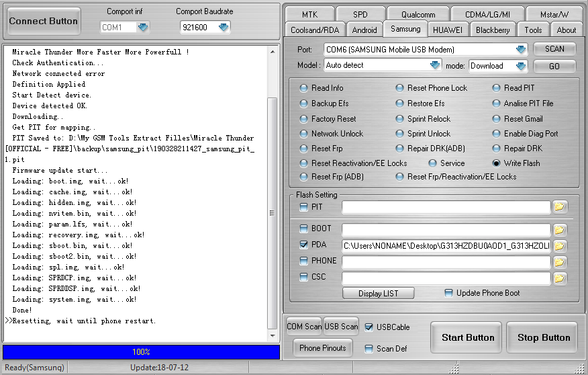Select the Network Unlock option
The width and height of the screenshot is (588, 375).
click(x=304, y=134)
